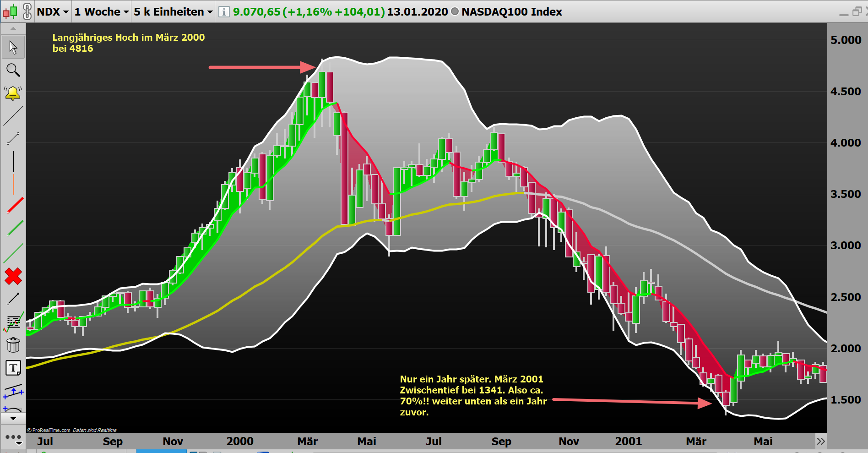Image resolution: width=868 pixels, height=453 pixels.
Task: Activate the zoom magnifier tool
Action: pyautogui.click(x=13, y=70)
